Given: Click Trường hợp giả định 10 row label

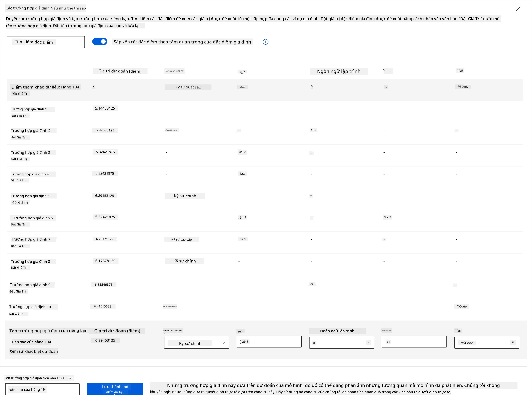Looking at the screenshot, I should pyautogui.click(x=30, y=307).
